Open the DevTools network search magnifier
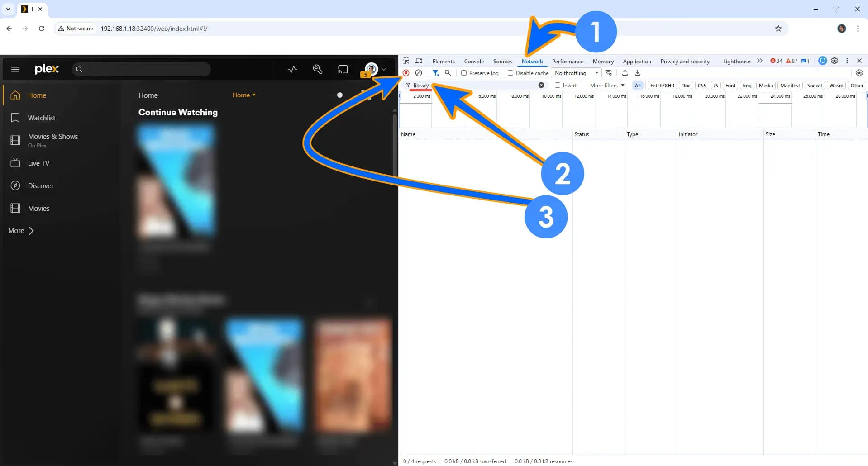 tap(448, 73)
